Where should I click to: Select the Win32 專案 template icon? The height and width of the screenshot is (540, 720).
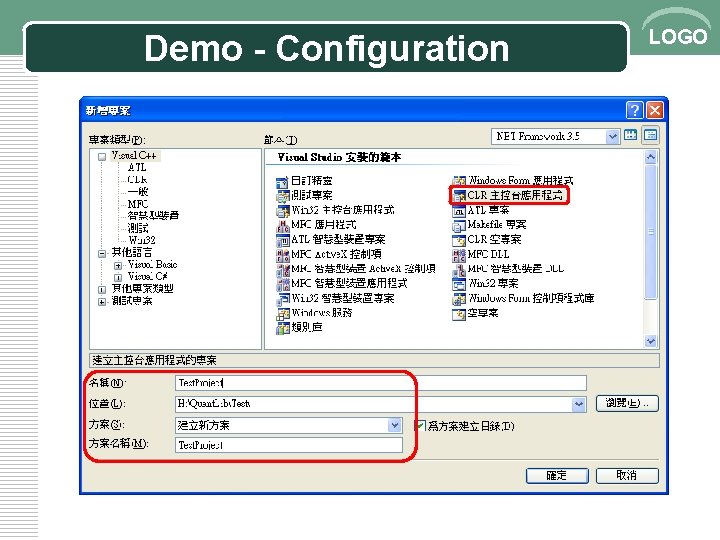pos(458,285)
